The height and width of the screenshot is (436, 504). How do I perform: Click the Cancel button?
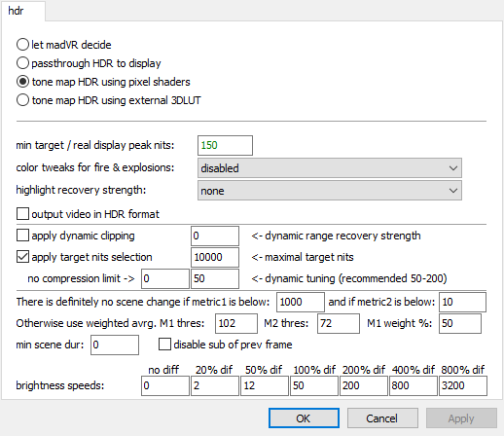coord(382,418)
